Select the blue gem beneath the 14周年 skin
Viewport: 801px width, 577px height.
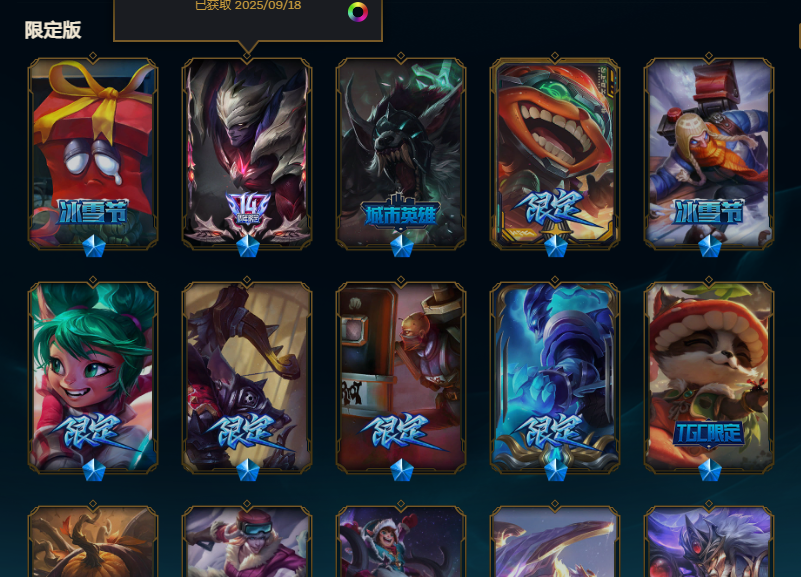coord(248,246)
